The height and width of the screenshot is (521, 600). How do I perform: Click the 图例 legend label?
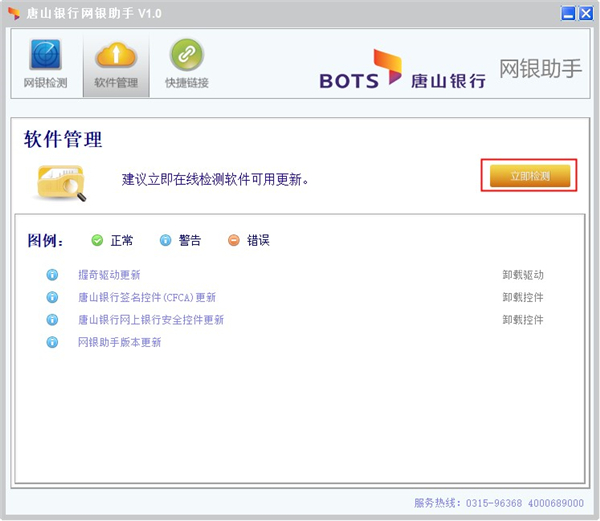tap(46, 241)
